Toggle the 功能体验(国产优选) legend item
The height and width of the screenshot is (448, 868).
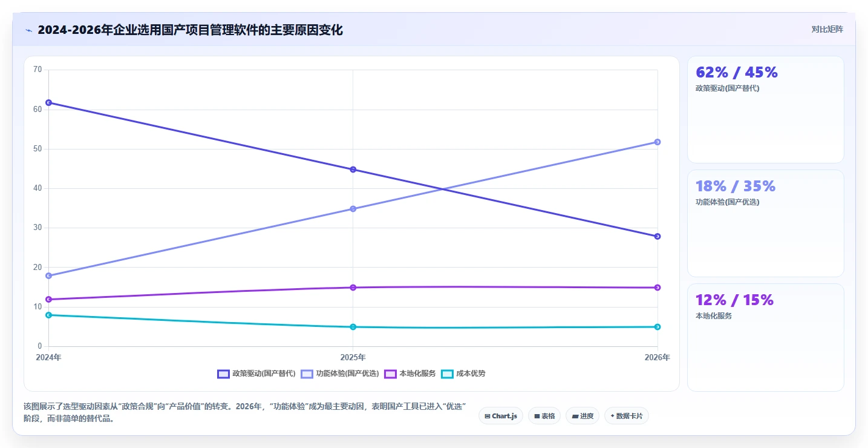coord(340,374)
